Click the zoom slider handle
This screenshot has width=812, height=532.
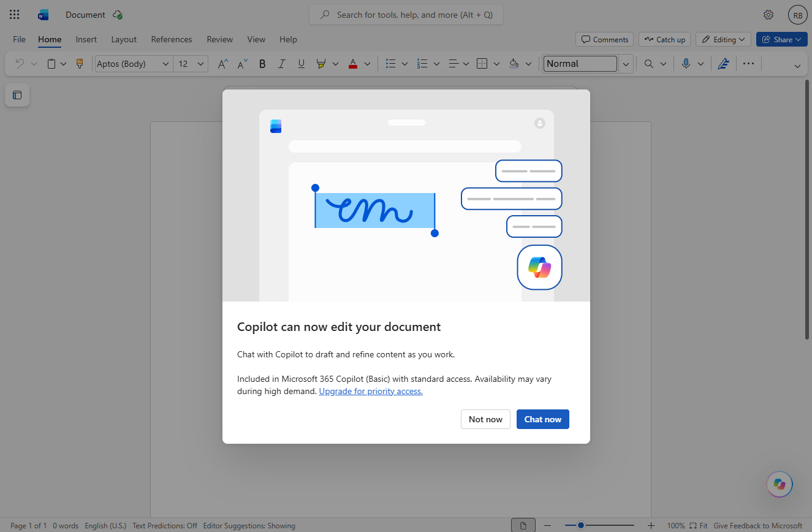coord(580,525)
